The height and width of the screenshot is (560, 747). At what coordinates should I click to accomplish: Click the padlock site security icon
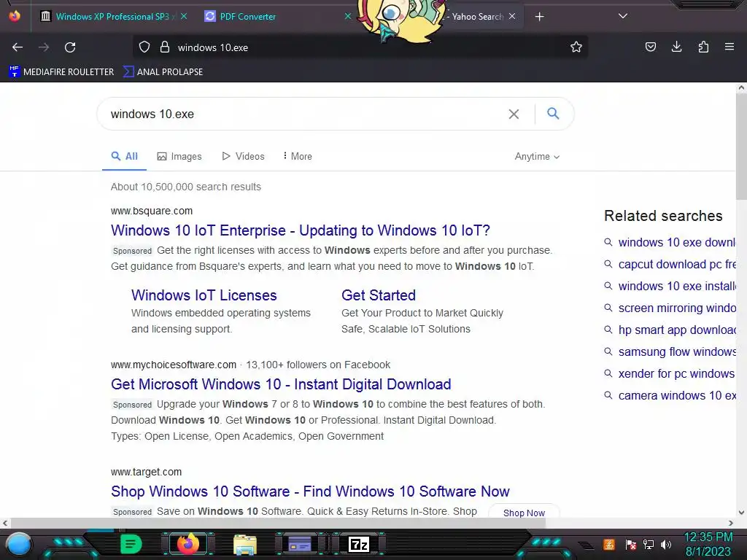[x=165, y=47]
